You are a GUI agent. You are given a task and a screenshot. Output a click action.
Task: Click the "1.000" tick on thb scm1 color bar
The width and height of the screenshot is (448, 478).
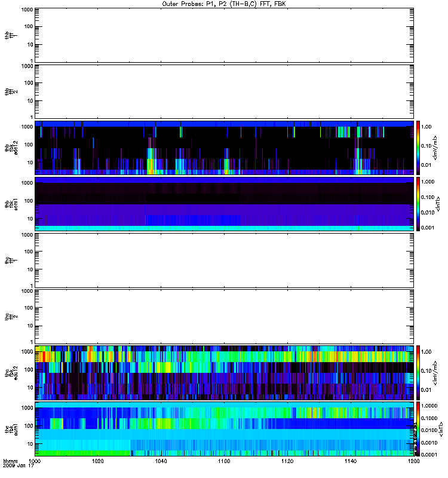click(x=428, y=182)
